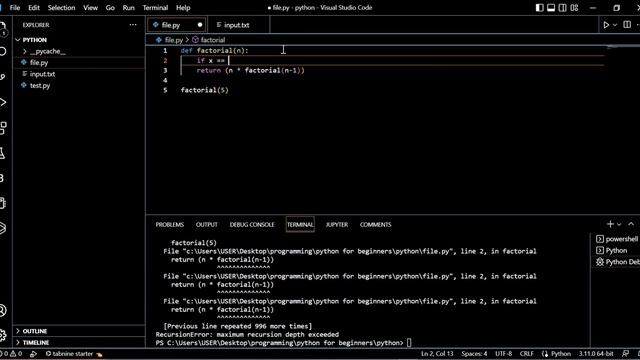640x360 pixels.
Task: Select 3.11.0 64-bit interpreter
Action: tap(596, 354)
